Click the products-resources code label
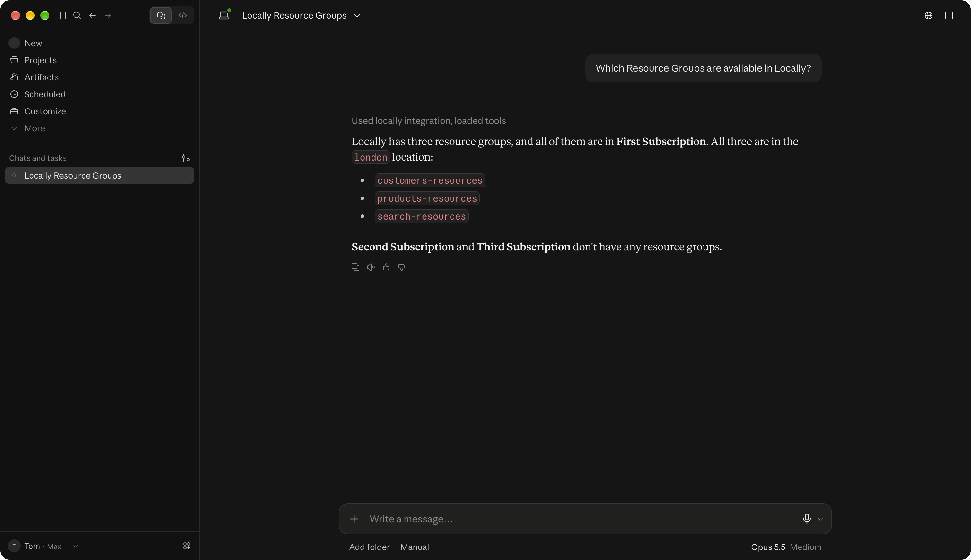Screen dimensions: 971x560 coord(427,198)
